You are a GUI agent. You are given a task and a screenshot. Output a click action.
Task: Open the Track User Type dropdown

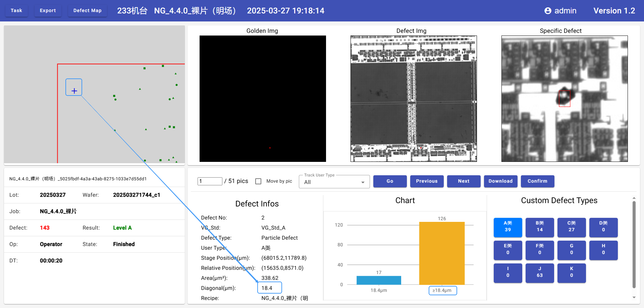click(334, 182)
